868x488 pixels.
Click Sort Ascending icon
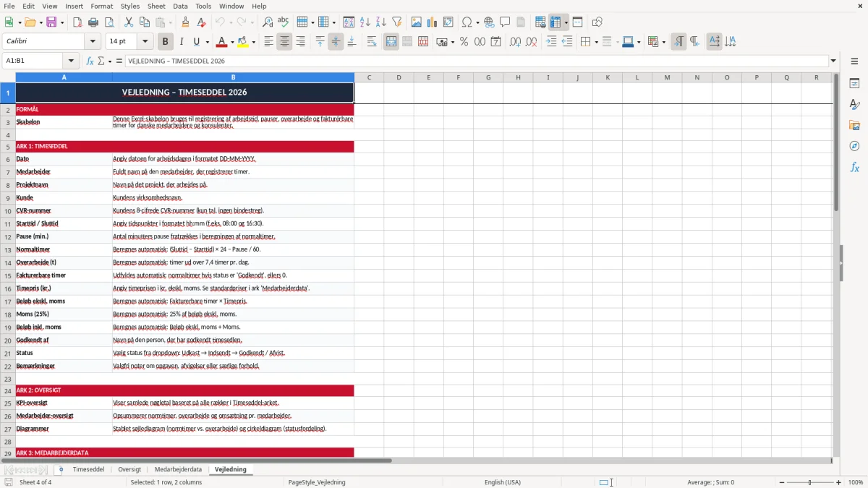(x=365, y=22)
